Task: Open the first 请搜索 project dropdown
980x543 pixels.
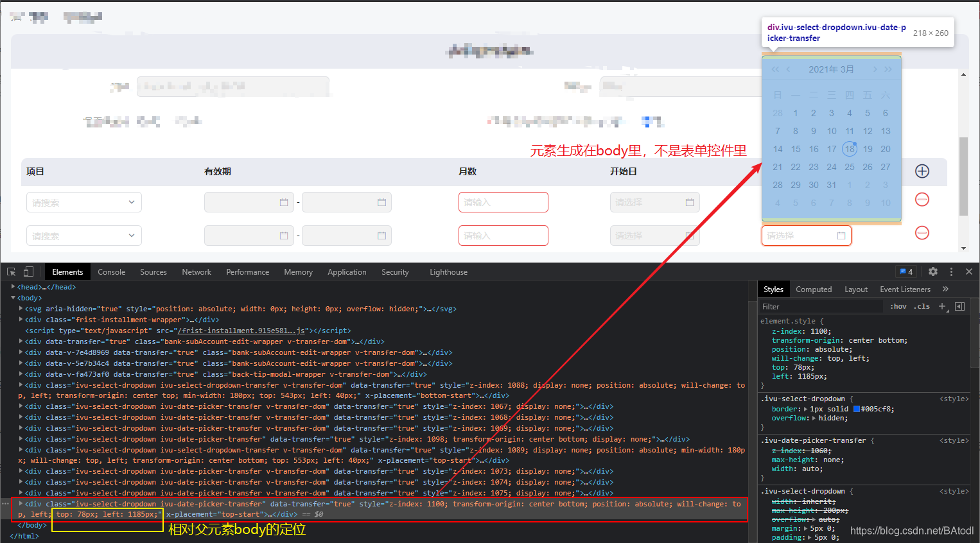Action: tap(84, 202)
